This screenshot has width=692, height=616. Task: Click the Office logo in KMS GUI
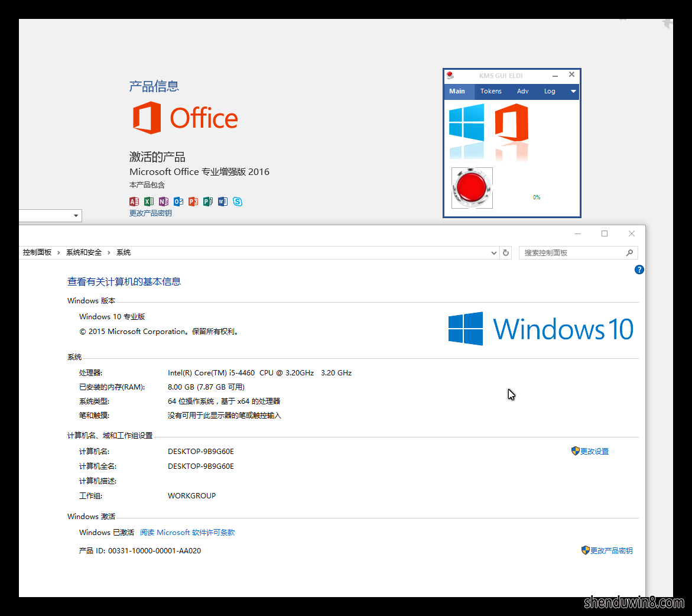(512, 123)
